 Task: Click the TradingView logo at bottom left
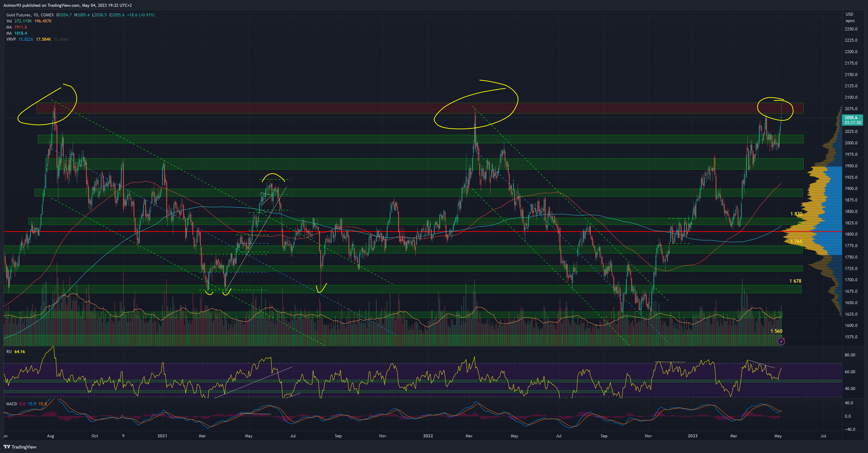tap(20, 447)
